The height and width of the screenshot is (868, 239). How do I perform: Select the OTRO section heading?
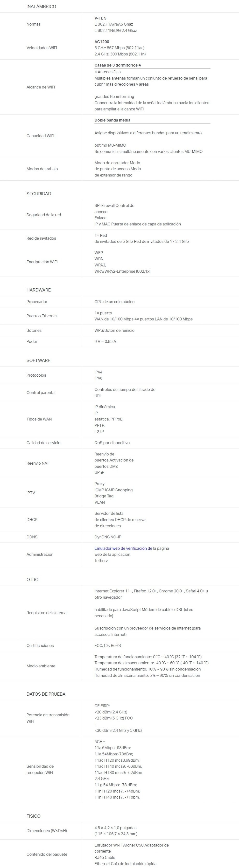click(x=32, y=580)
